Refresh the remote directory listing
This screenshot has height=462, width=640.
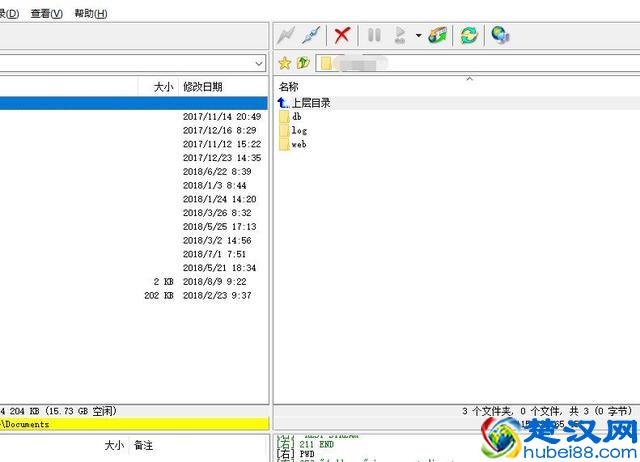[x=468, y=35]
